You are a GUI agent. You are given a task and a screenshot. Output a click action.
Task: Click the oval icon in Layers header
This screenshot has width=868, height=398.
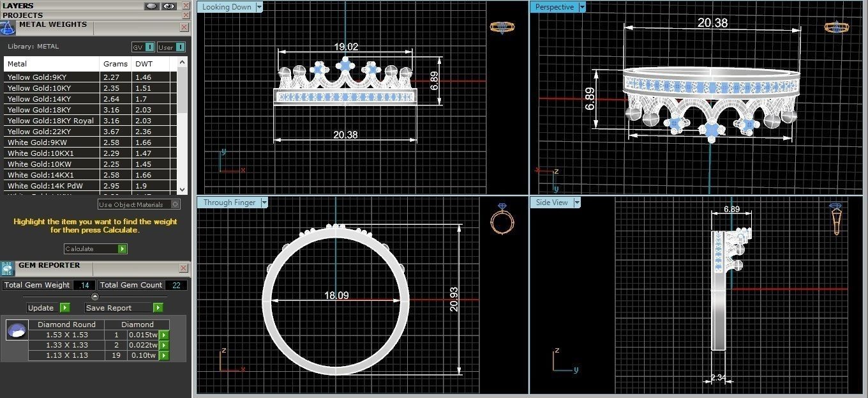[152, 5]
